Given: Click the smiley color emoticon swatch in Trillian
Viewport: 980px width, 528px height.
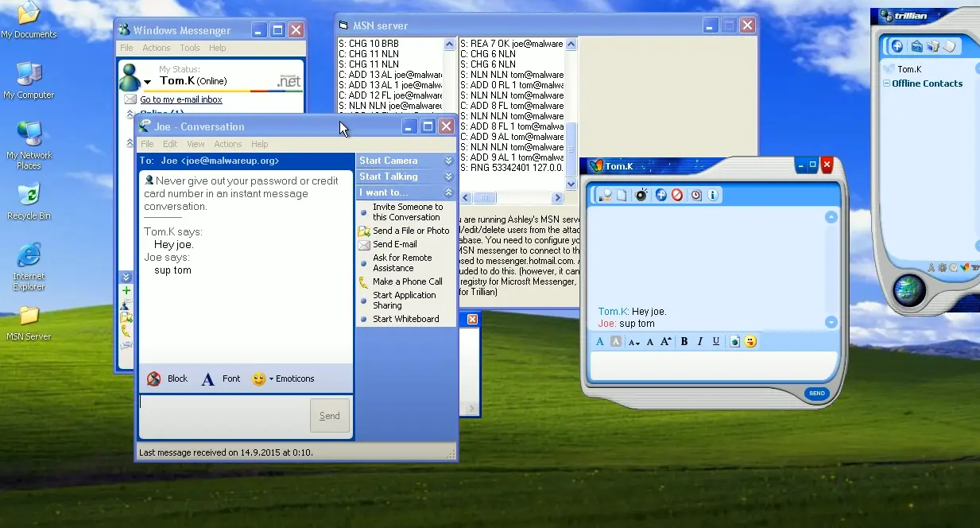Looking at the screenshot, I should pos(750,341).
